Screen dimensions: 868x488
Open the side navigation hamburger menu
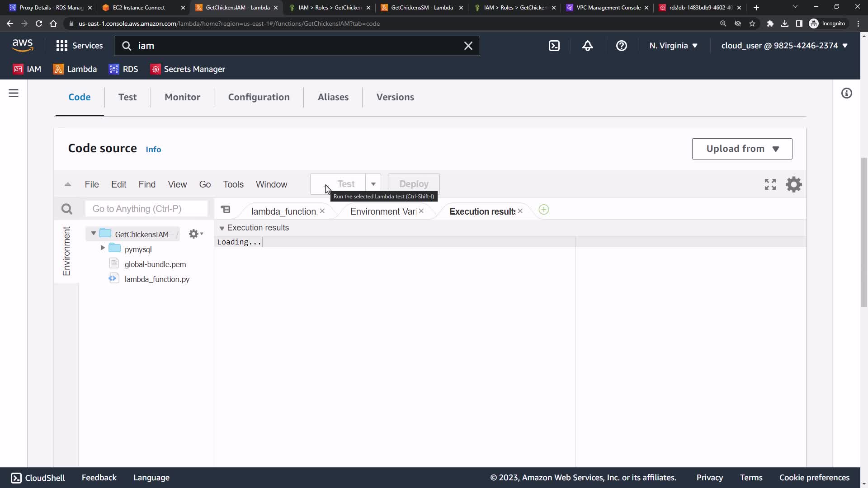(x=14, y=94)
